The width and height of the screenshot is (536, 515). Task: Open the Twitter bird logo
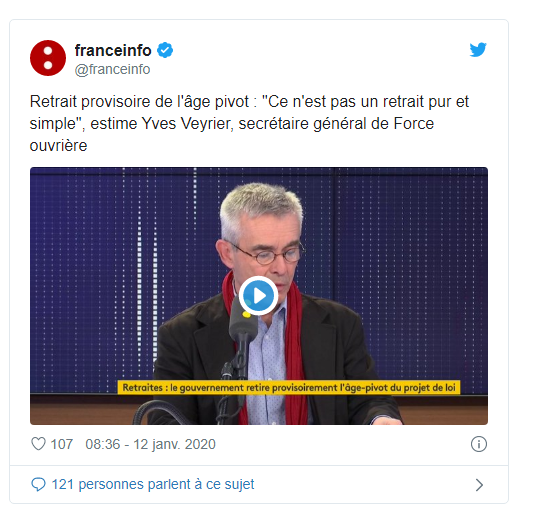click(x=478, y=50)
